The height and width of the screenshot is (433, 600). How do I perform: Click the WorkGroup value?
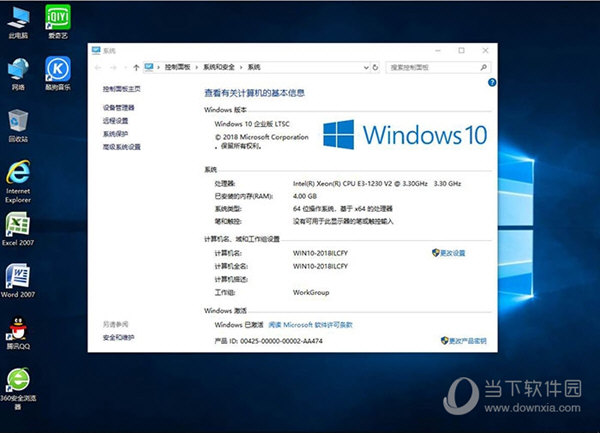(x=311, y=292)
